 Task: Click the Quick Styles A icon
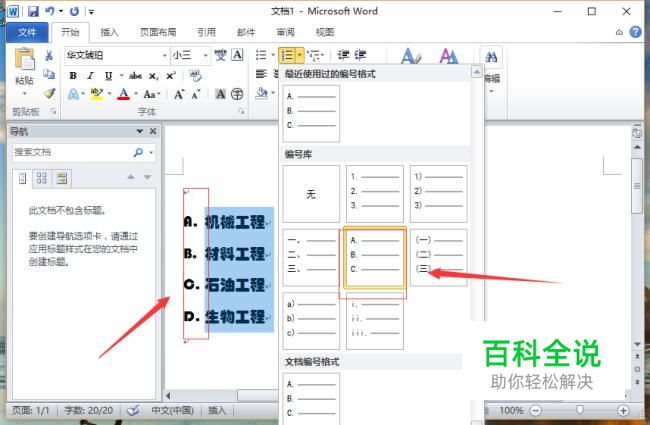(411, 56)
